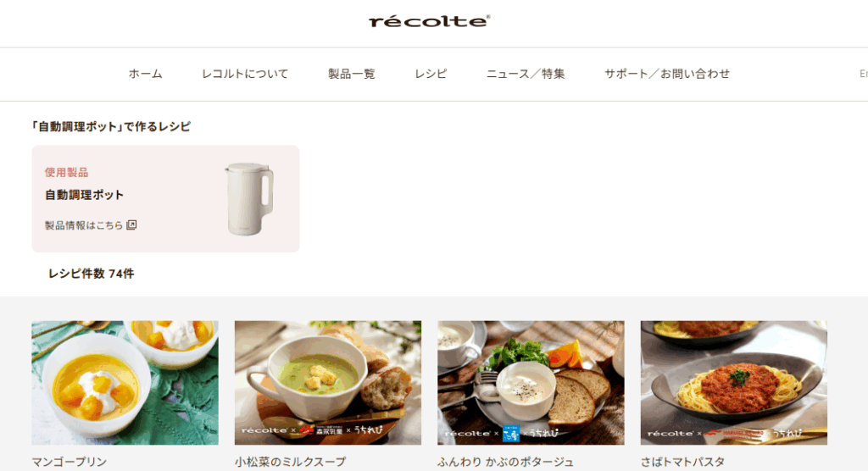Click the 製品情報はこちら link
This screenshot has height=471, width=868.
[84, 225]
